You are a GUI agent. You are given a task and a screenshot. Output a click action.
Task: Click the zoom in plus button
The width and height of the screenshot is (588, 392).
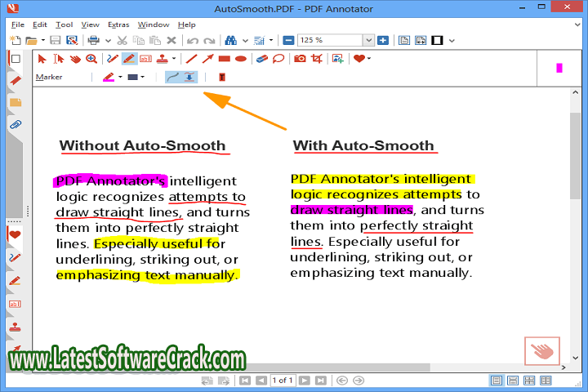(x=383, y=40)
